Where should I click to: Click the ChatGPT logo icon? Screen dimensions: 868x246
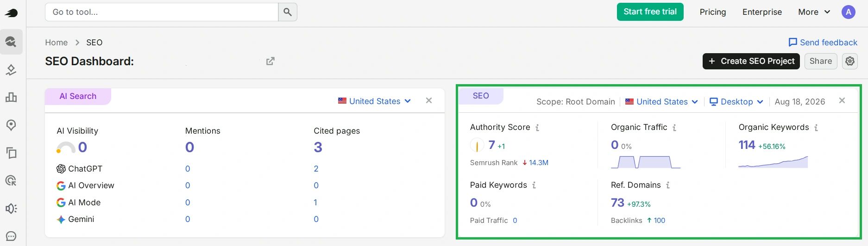pos(61,169)
